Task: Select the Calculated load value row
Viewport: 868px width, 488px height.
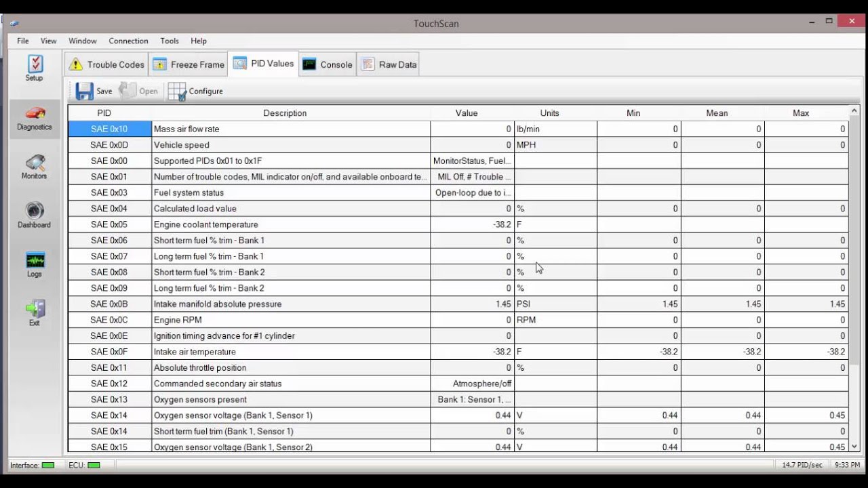Action: [458, 209]
